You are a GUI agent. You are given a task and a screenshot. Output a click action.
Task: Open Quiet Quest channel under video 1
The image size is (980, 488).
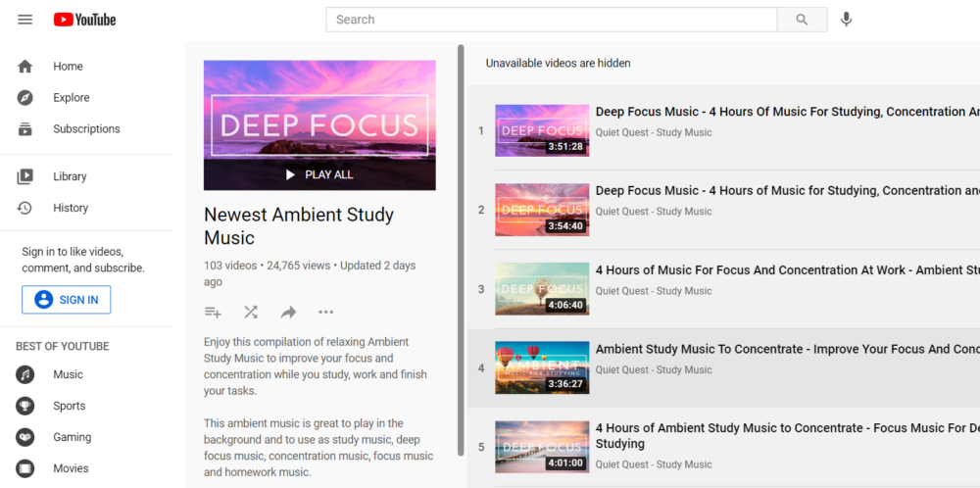tap(653, 132)
